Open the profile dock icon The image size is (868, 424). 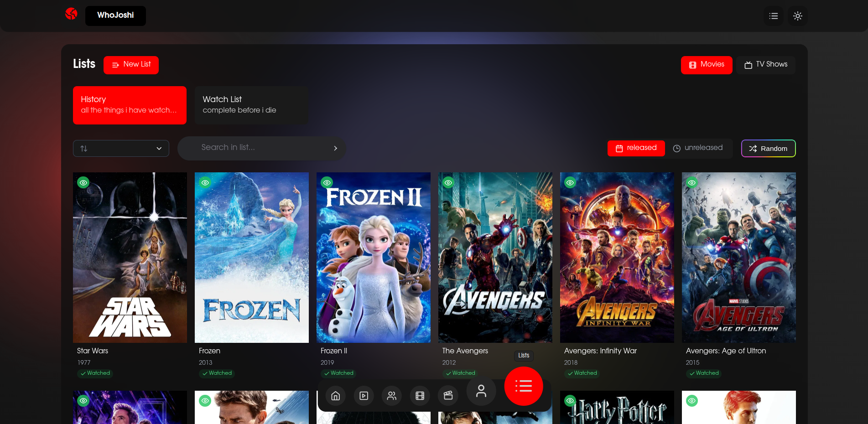481,391
